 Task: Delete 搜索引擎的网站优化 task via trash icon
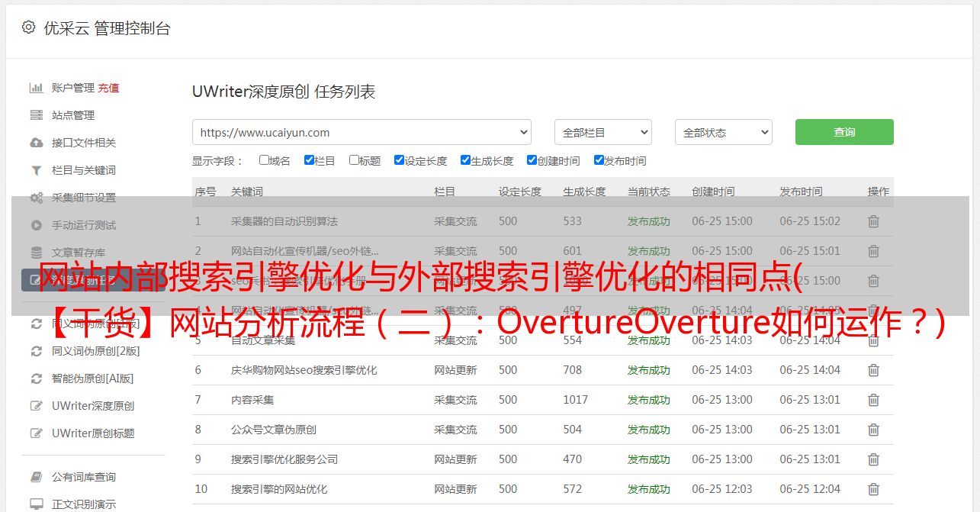point(873,489)
